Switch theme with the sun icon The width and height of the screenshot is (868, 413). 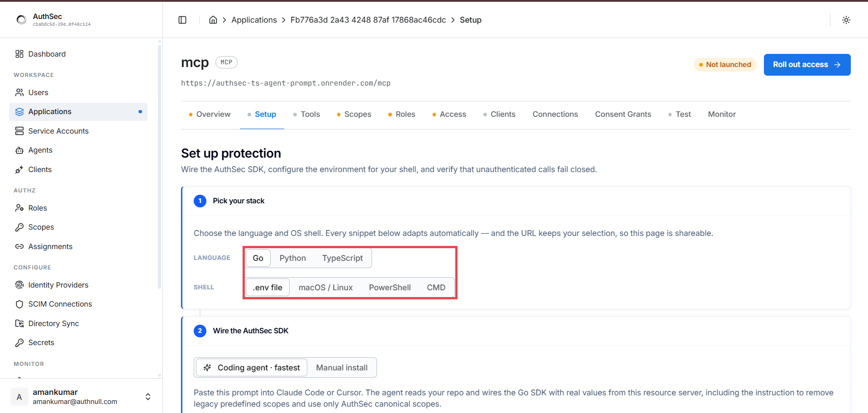tap(846, 20)
